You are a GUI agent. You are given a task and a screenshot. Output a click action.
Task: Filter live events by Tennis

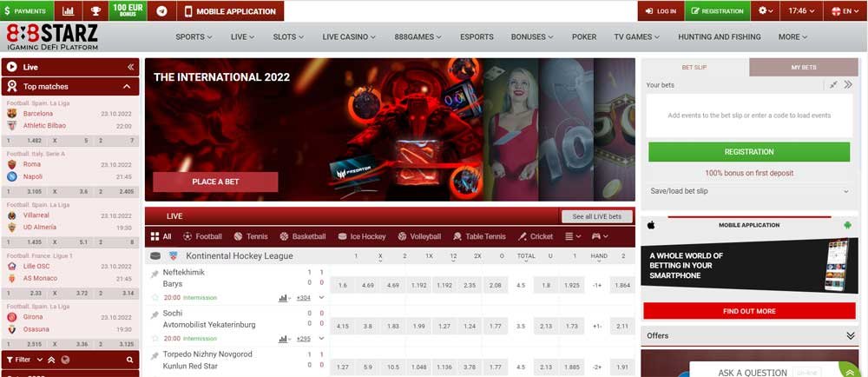(x=250, y=236)
